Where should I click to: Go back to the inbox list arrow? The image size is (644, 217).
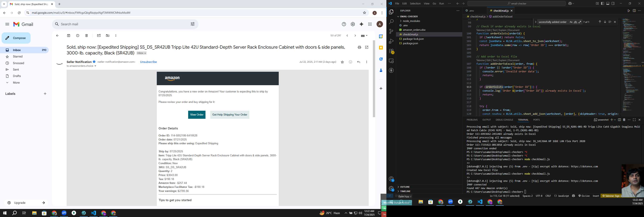[57, 36]
